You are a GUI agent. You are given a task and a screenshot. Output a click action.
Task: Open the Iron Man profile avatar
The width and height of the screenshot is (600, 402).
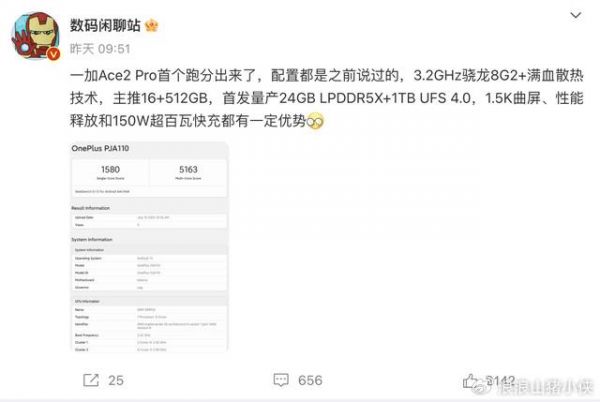(36, 35)
